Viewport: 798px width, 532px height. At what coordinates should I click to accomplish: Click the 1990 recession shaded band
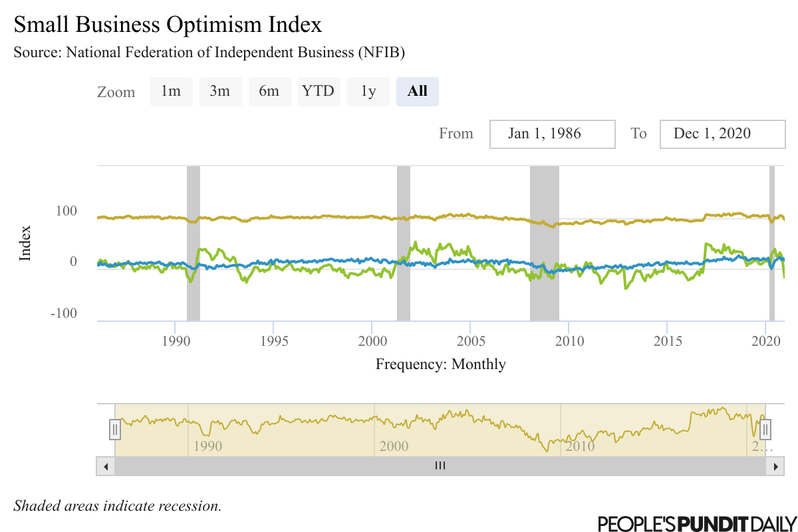(x=194, y=243)
